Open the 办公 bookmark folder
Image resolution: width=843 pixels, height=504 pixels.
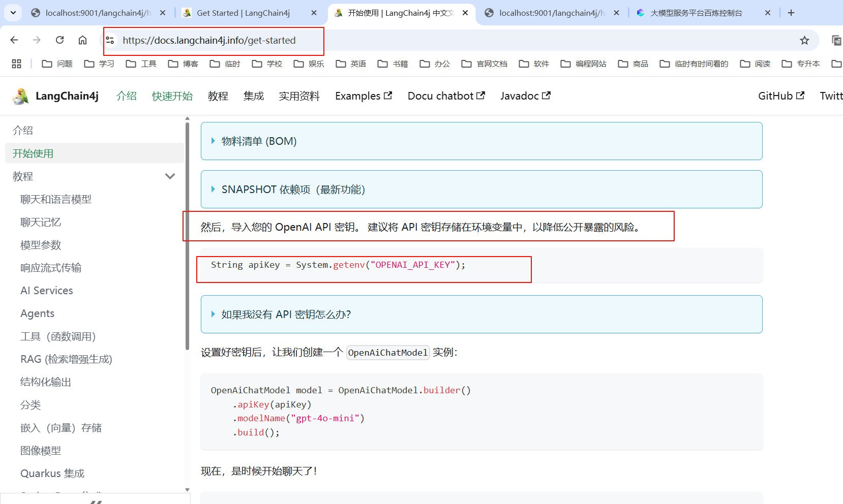(435, 64)
